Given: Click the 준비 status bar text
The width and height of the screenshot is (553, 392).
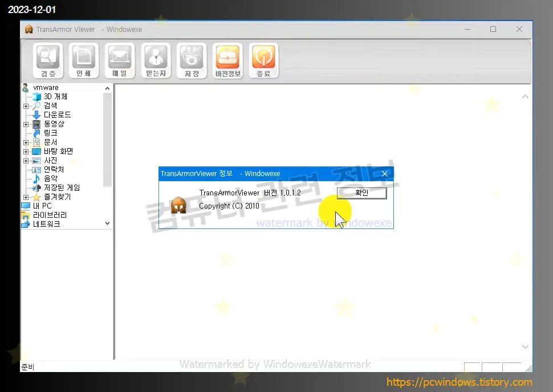Looking at the screenshot, I should coord(28,367).
